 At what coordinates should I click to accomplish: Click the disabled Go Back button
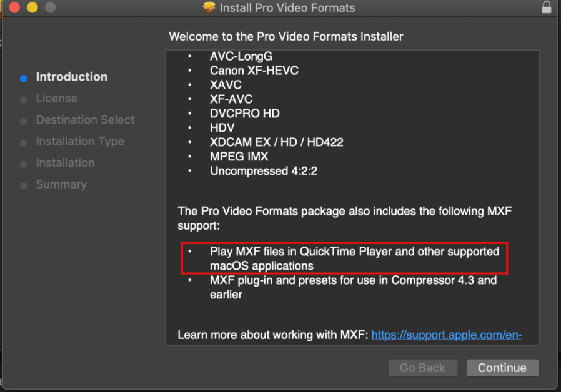(x=422, y=368)
